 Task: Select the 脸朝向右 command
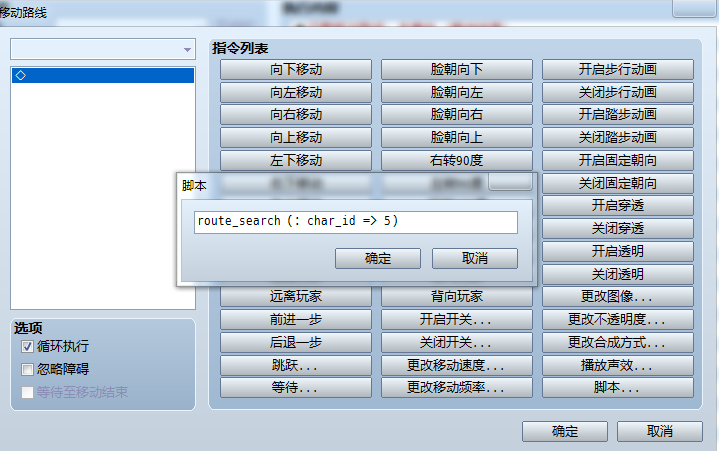[x=457, y=115]
